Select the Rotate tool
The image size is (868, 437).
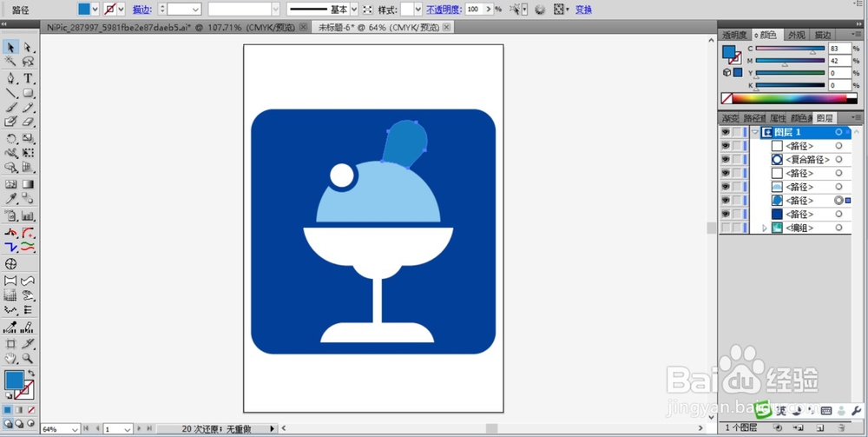pyautogui.click(x=10, y=138)
